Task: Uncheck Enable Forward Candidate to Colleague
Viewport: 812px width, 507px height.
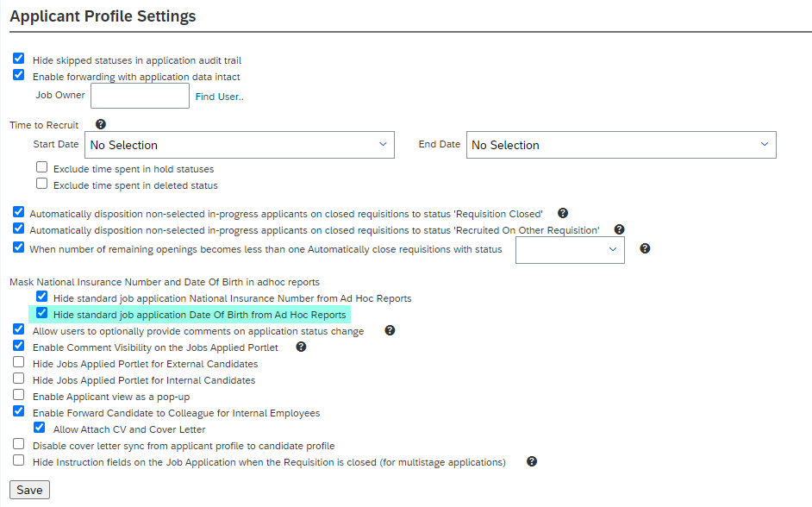Action: (19, 411)
